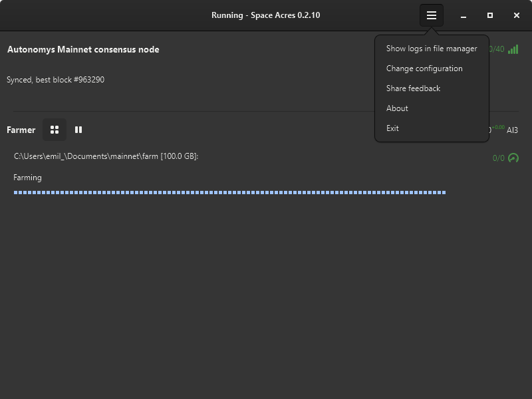The width and height of the screenshot is (532, 399).
Task: Minimize the Space Acres window
Action: (464, 15)
